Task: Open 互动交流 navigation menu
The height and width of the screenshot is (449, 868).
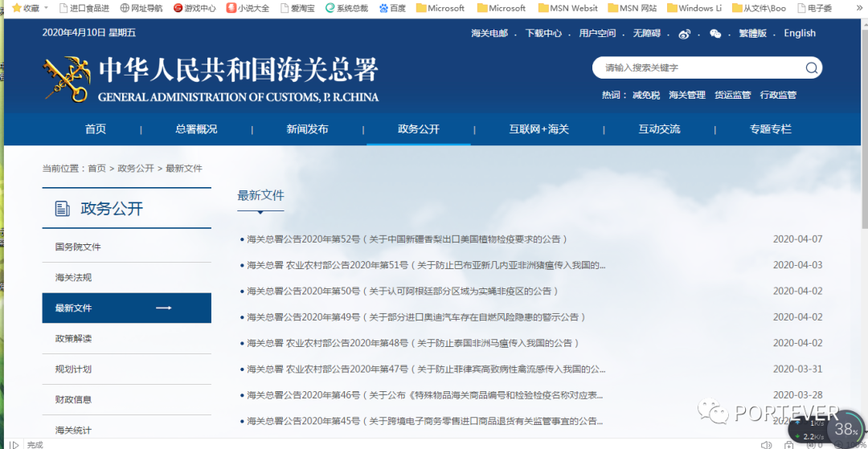Action: 659,129
